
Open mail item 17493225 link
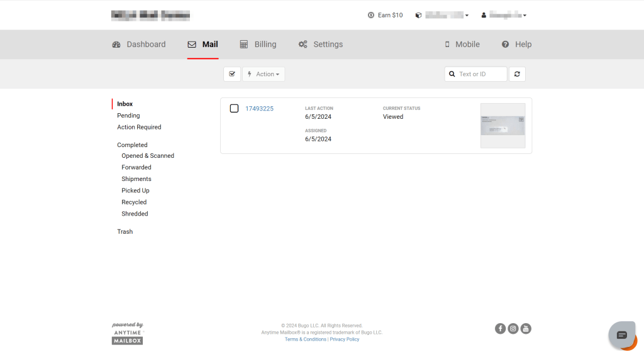[x=260, y=108]
